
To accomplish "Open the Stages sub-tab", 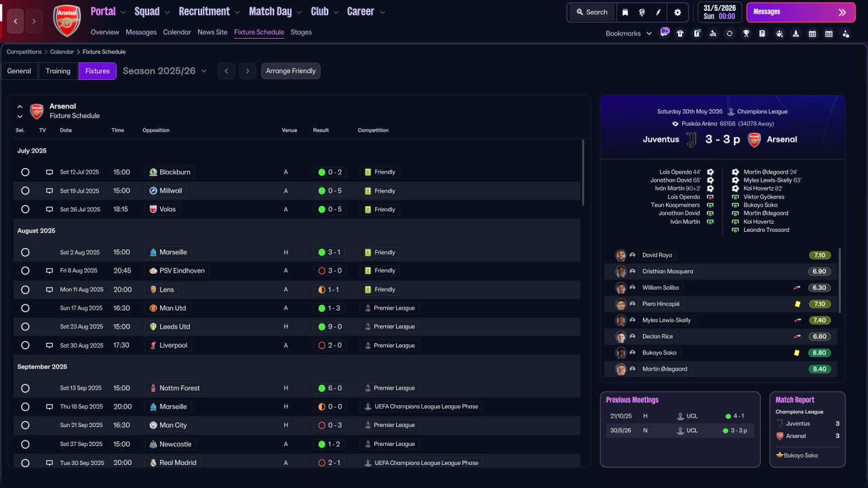I will (301, 32).
